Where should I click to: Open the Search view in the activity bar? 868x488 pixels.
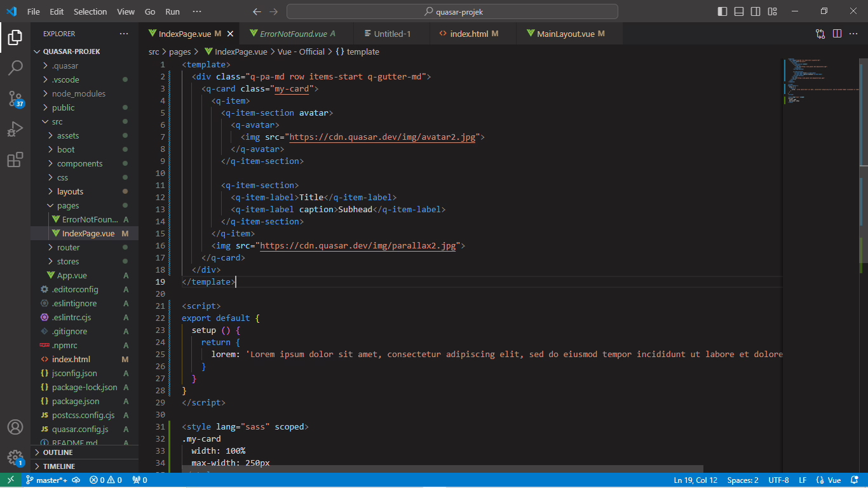[15, 68]
